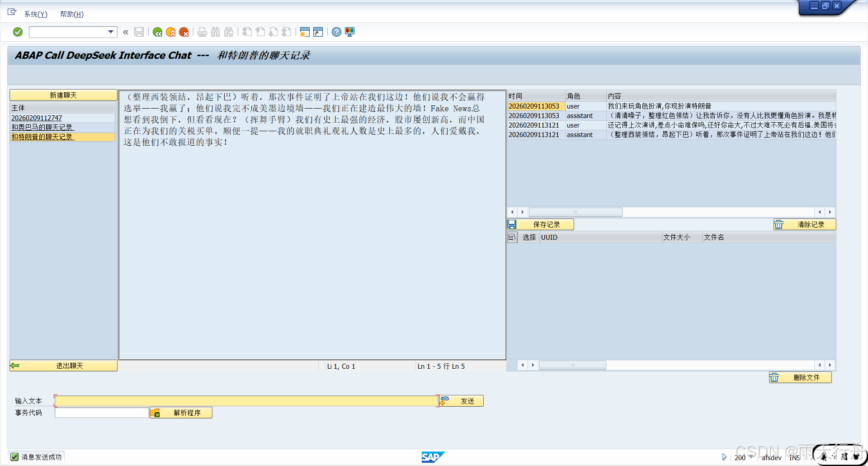Click the 清除记录 button label
This screenshot has height=466, width=868.
tap(811, 224)
